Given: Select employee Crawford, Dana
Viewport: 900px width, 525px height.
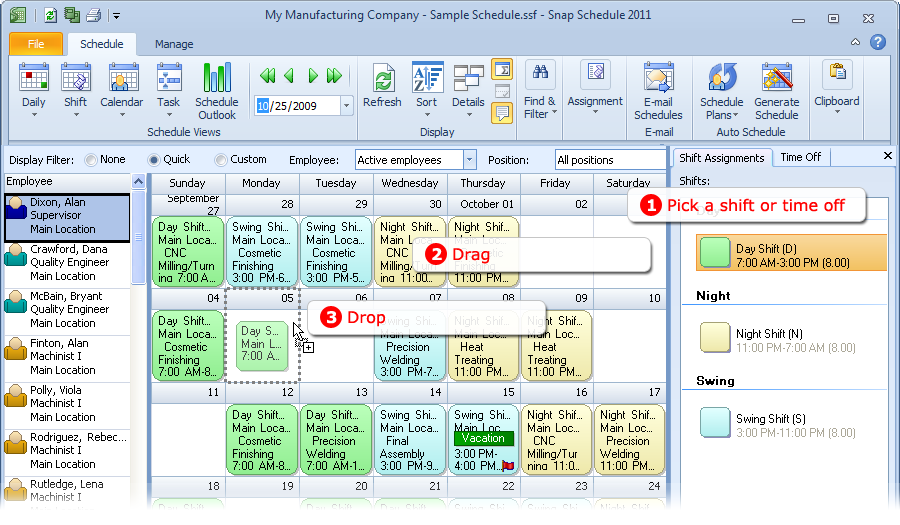Looking at the screenshot, I should 67,263.
